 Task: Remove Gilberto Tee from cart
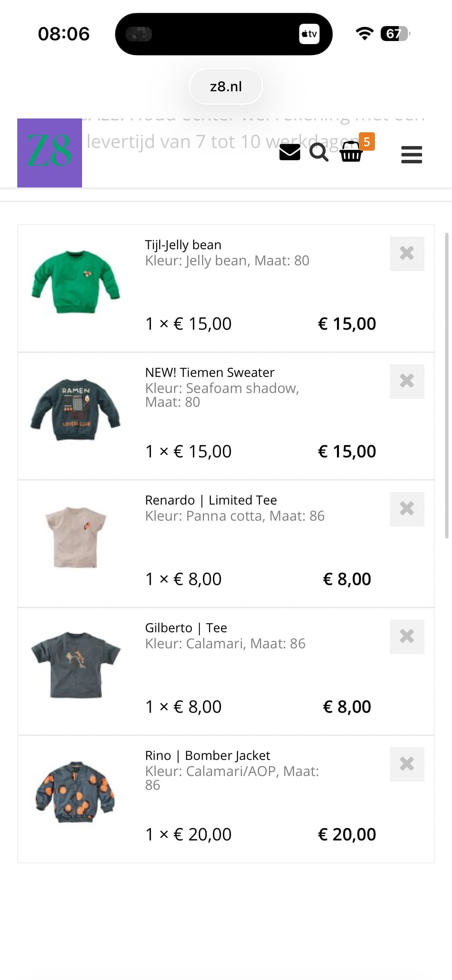(407, 636)
